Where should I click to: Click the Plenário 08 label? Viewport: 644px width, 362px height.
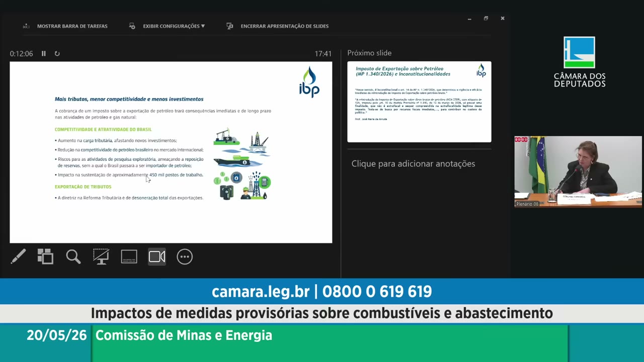point(527,204)
